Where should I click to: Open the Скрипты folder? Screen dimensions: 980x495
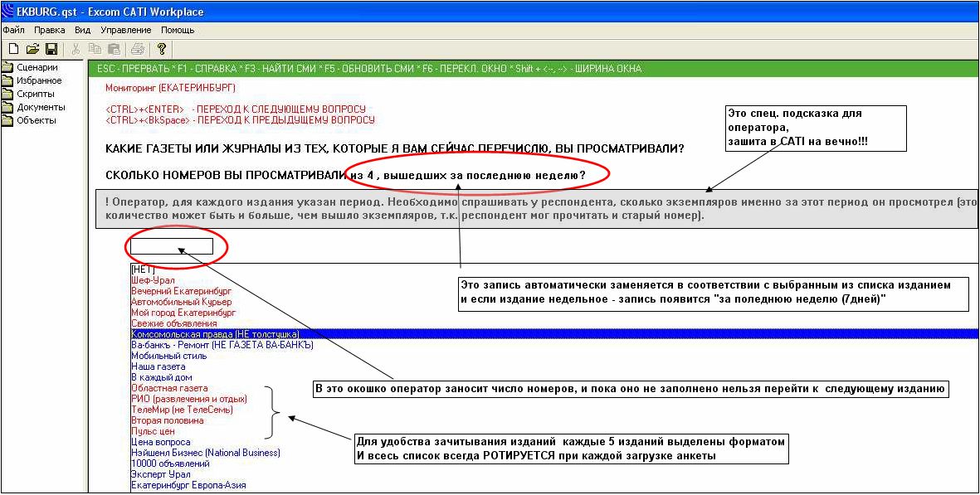click(36, 94)
